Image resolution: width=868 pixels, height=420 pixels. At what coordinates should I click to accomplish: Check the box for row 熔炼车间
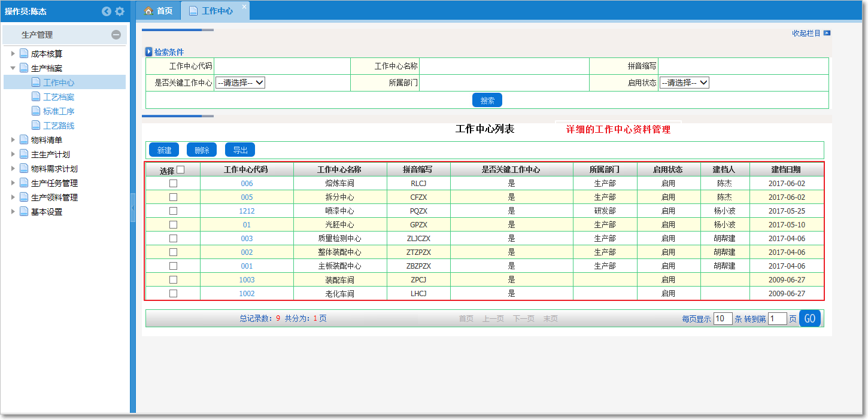(x=173, y=184)
